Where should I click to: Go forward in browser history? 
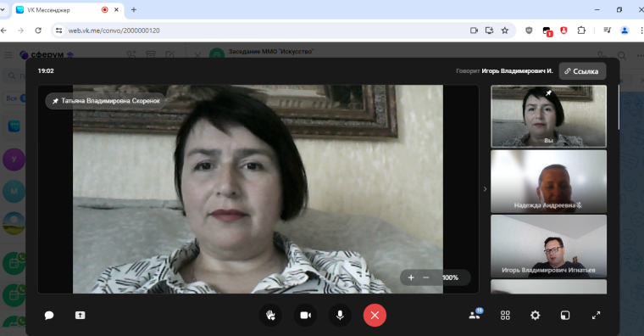pos(20,31)
